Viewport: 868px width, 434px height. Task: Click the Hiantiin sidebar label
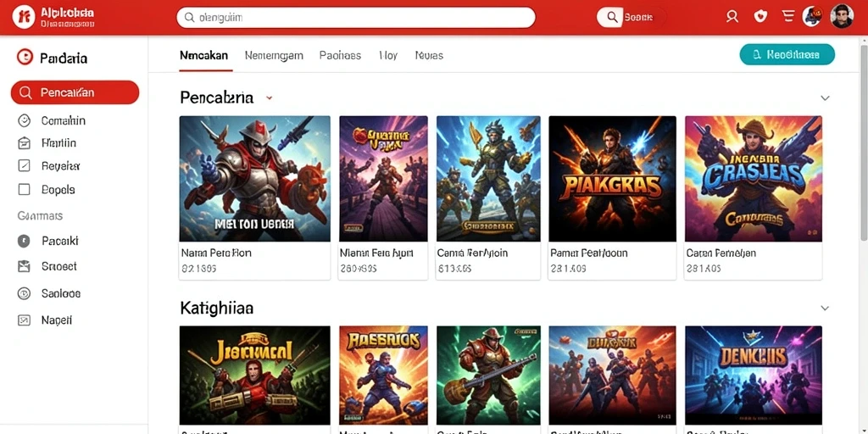[x=58, y=142]
